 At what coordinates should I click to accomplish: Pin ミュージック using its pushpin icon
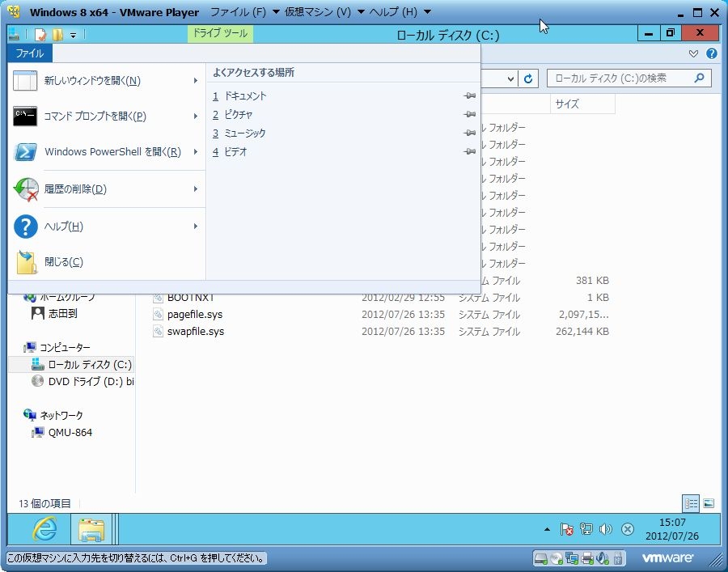pos(469,133)
